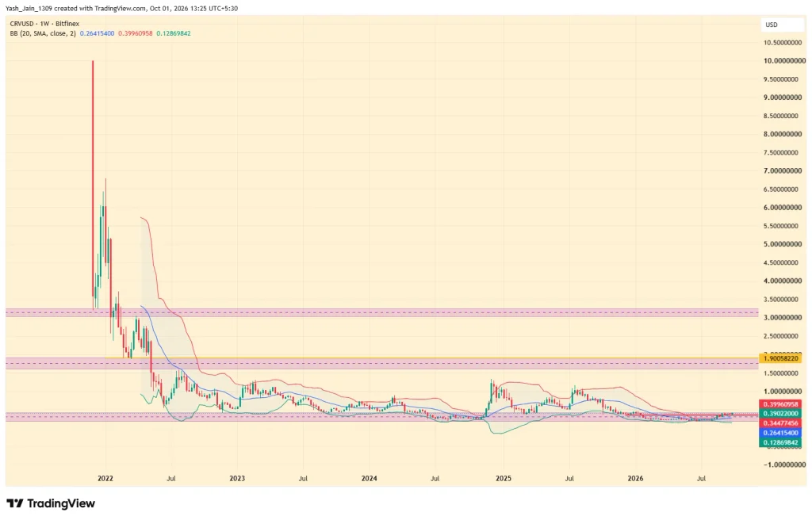Click the 8.00000000 price scale label
The width and height of the screenshot is (812, 520).
coord(783,134)
